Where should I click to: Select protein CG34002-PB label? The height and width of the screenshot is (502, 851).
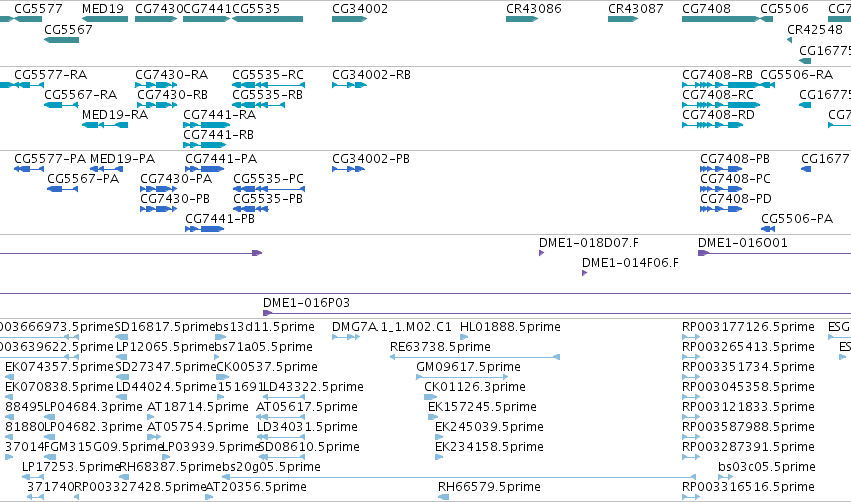(x=371, y=158)
